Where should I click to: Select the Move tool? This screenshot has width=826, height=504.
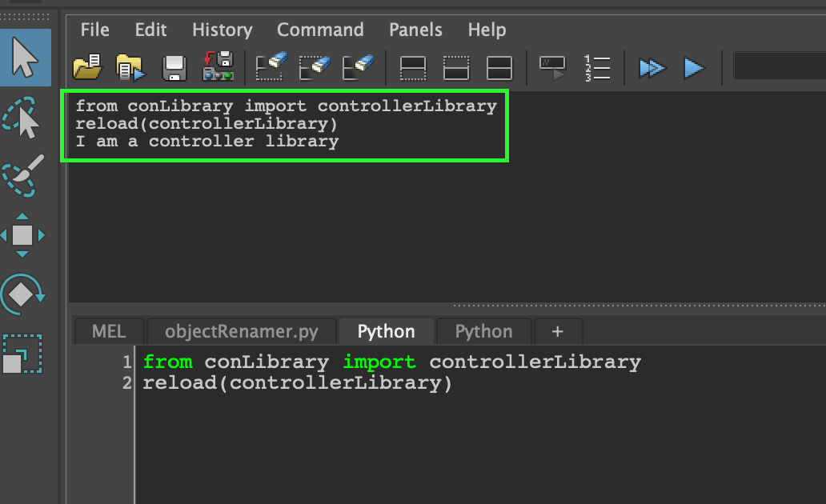[x=22, y=235]
